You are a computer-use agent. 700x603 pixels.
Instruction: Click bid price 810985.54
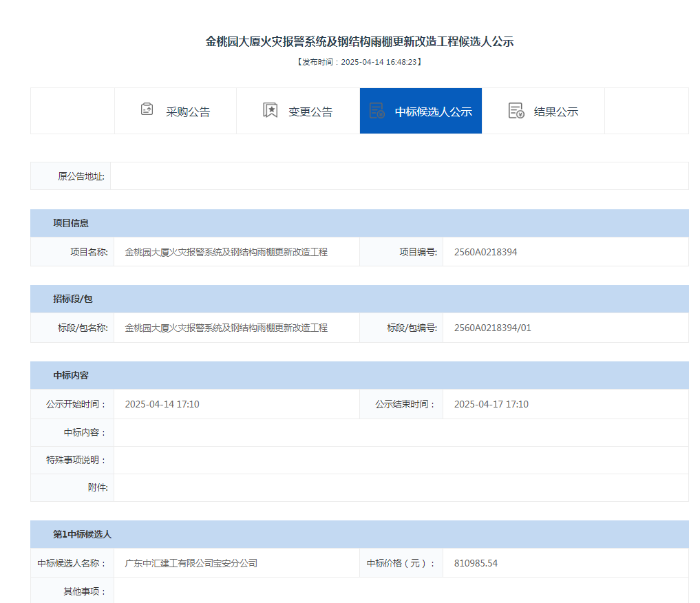coord(476,563)
